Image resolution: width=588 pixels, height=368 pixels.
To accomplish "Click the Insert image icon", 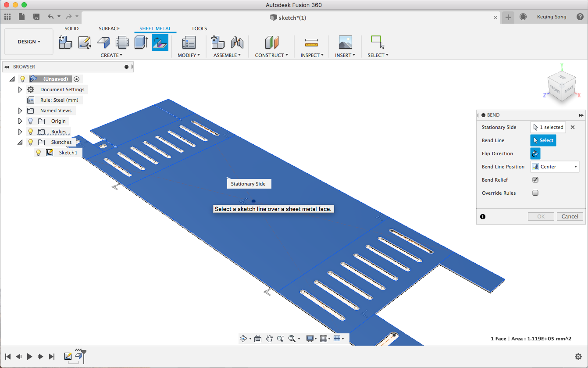I will pyautogui.click(x=345, y=43).
